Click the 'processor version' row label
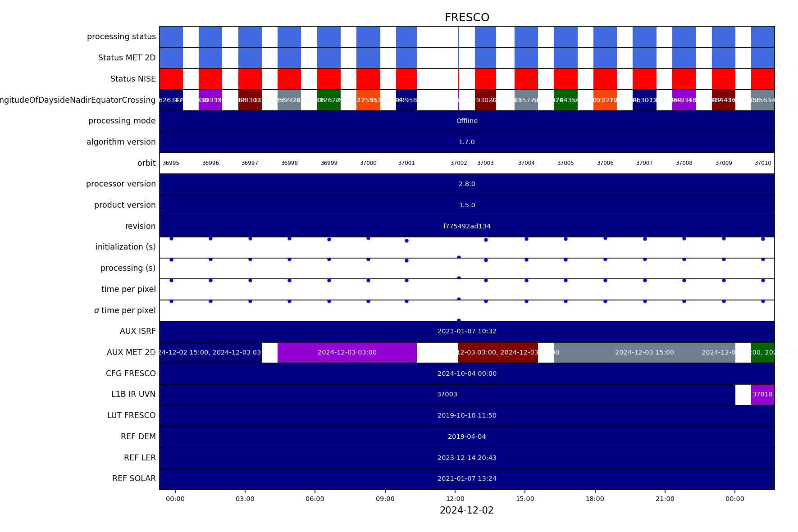The width and height of the screenshot is (798, 532). coord(121,184)
